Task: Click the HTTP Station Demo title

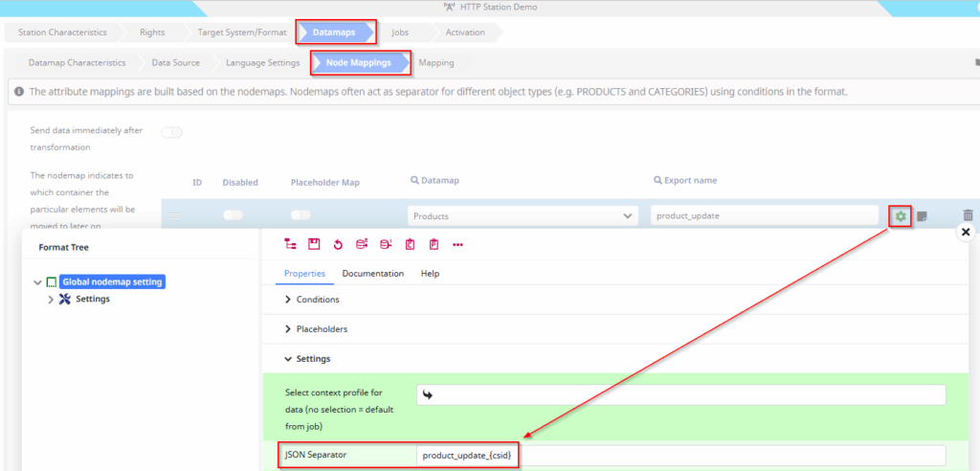Action: [x=498, y=8]
